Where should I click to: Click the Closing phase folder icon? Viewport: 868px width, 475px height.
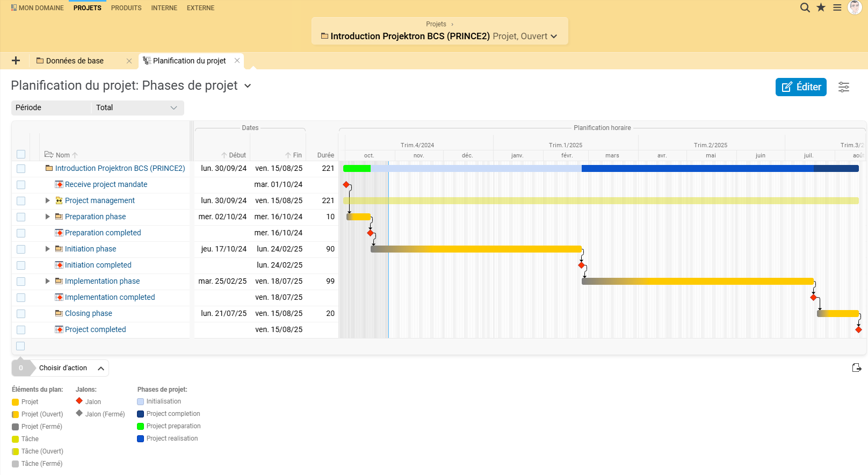tap(59, 313)
